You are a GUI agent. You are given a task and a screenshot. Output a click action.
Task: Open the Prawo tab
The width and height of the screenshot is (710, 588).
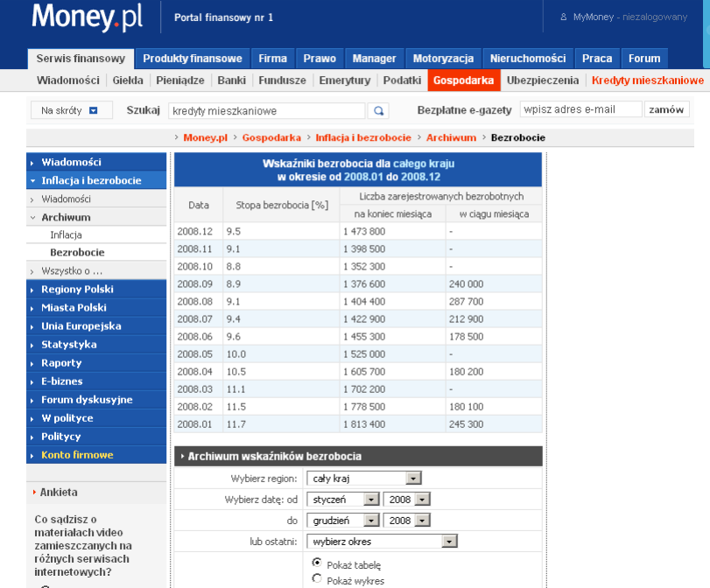click(320, 59)
